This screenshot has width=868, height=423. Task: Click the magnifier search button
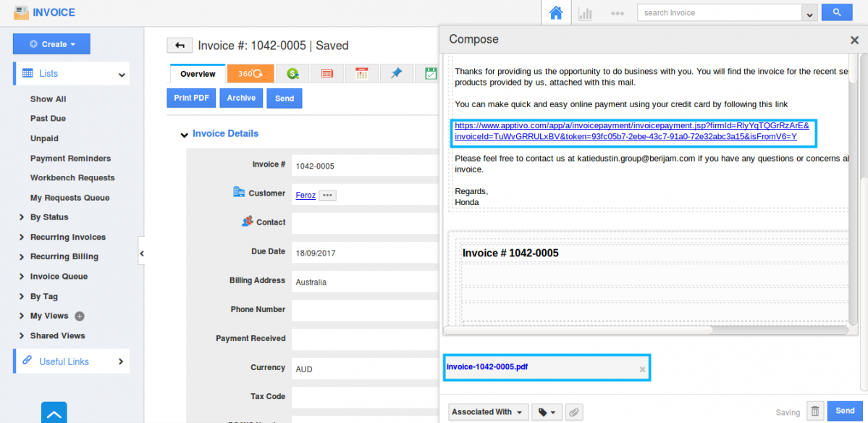pyautogui.click(x=836, y=12)
